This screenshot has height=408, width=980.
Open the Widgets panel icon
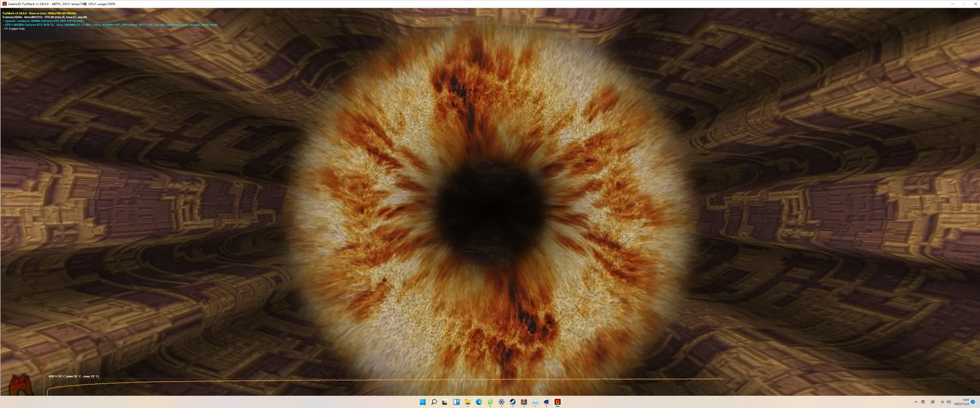click(456, 402)
